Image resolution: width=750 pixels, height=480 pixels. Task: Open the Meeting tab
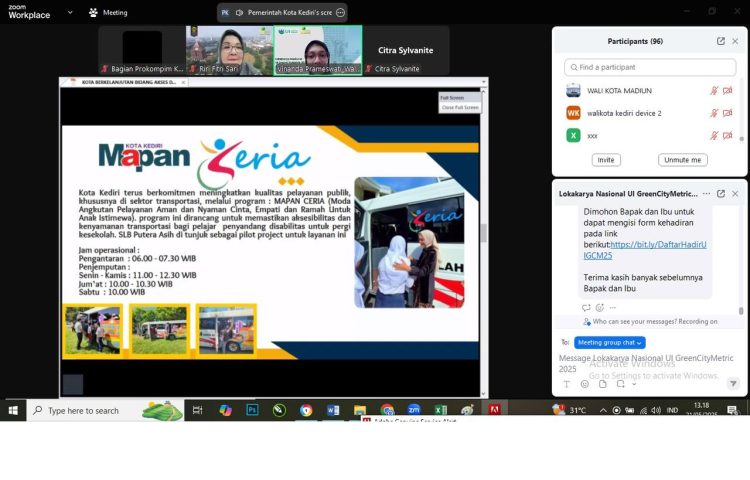pos(108,13)
